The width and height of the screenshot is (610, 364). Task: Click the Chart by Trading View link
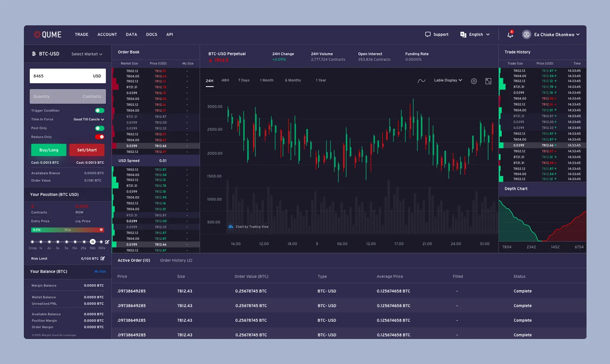(x=252, y=227)
